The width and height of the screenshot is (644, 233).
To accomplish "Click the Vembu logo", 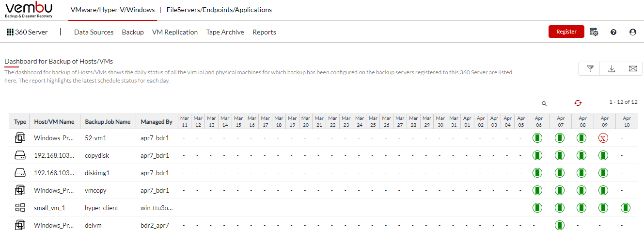I will point(29,10).
